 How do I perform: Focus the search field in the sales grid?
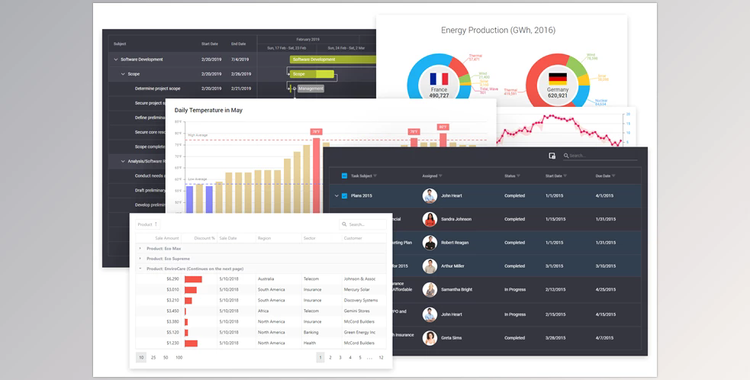coord(363,224)
